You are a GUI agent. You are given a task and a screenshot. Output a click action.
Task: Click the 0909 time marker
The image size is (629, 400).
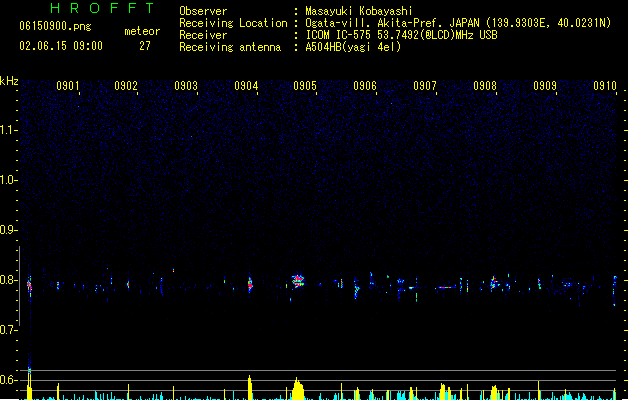(545, 86)
